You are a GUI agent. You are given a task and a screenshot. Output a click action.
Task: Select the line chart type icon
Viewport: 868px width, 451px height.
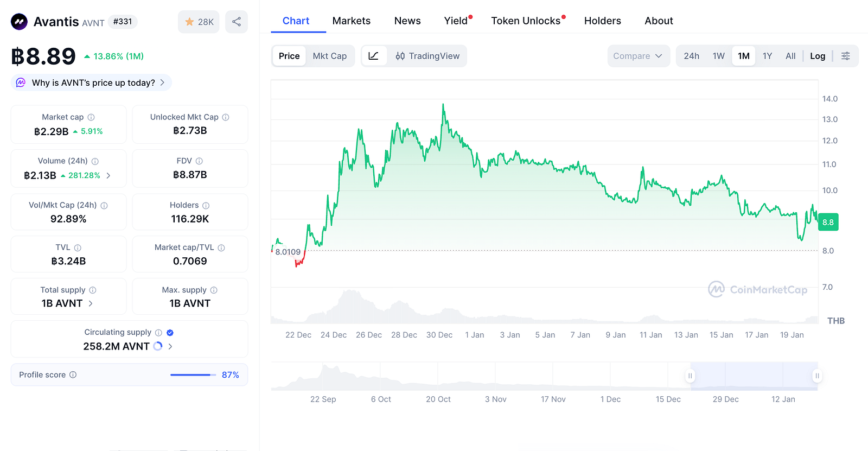[374, 56]
